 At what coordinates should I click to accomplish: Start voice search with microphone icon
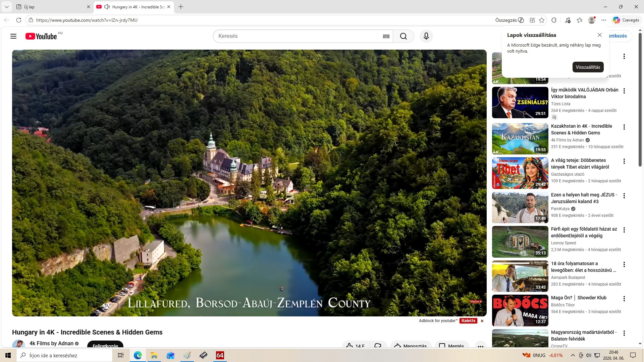point(426,36)
